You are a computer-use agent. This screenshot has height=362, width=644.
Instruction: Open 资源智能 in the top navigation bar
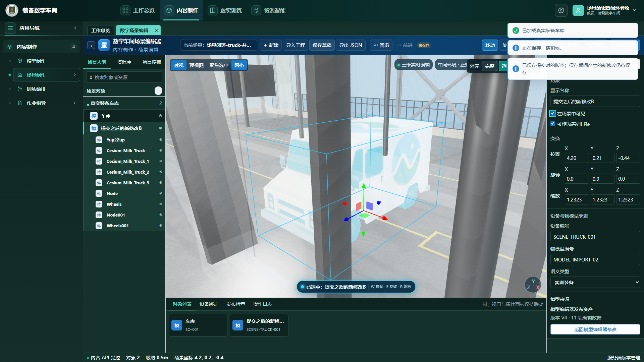tap(269, 10)
